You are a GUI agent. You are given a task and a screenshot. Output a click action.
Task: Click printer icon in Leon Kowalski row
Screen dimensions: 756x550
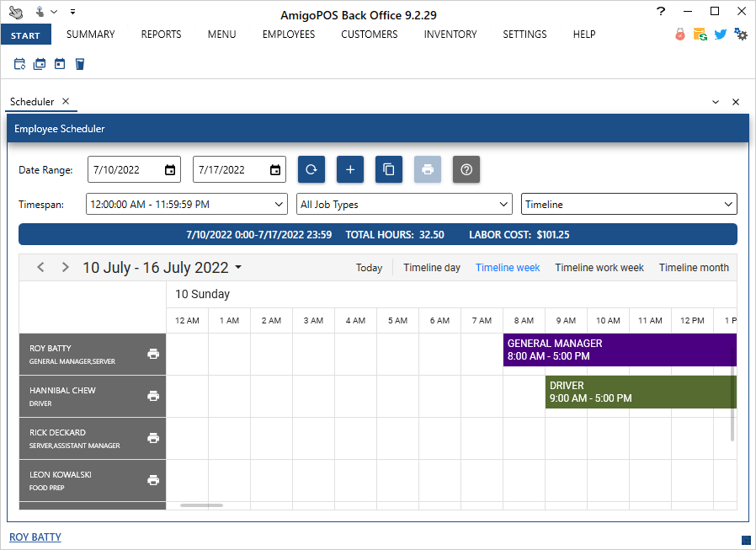click(153, 480)
